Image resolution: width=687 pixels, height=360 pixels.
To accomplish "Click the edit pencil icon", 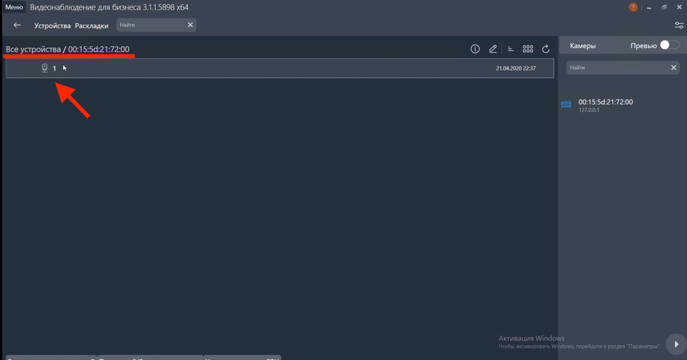I will (x=493, y=49).
